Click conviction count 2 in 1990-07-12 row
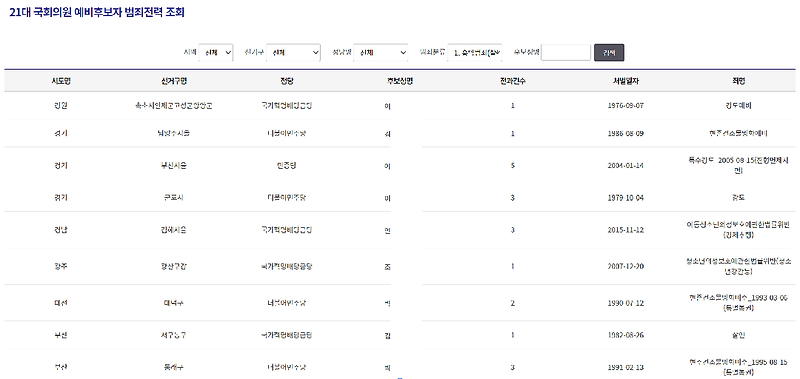 coord(513,303)
